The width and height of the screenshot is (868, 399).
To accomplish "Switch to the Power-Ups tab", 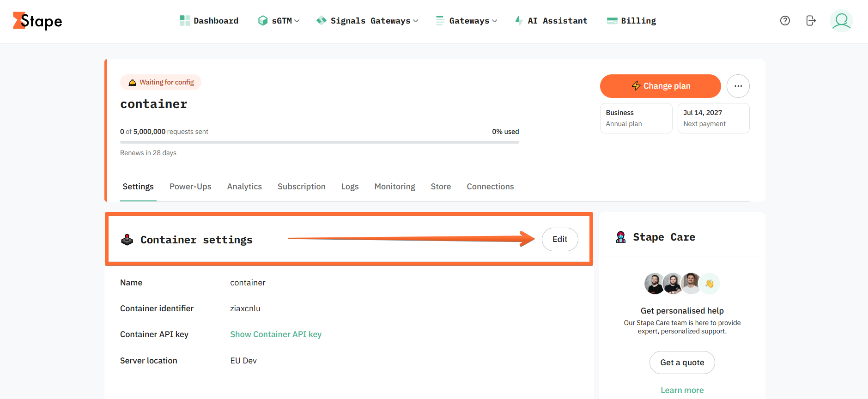I will click(x=190, y=187).
